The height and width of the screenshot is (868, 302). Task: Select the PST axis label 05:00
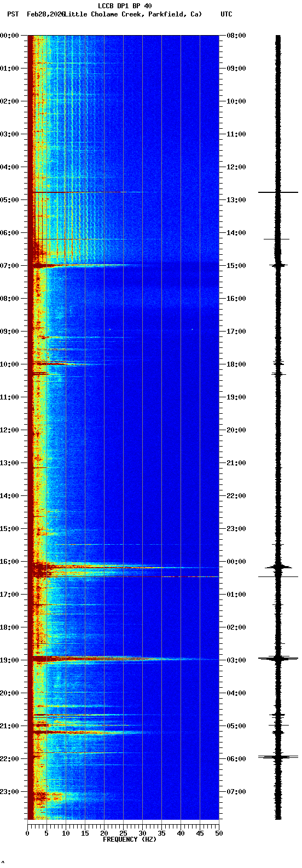(9, 200)
